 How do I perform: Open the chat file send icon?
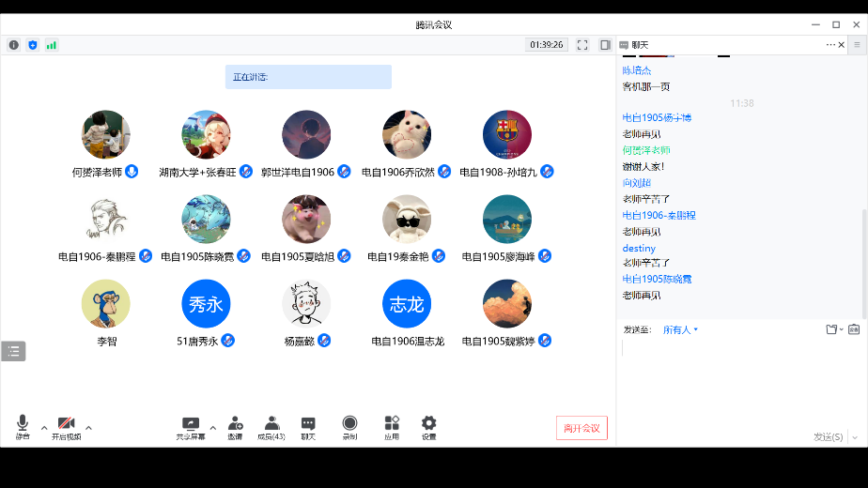coord(833,329)
